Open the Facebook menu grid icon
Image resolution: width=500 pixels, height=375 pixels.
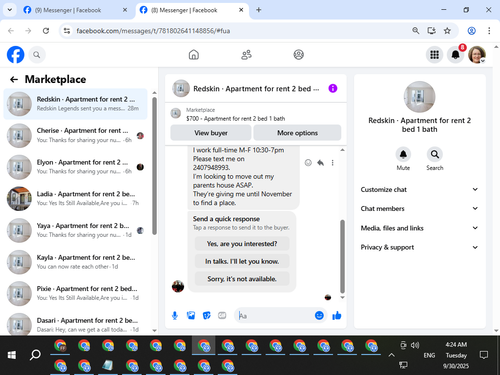[434, 55]
